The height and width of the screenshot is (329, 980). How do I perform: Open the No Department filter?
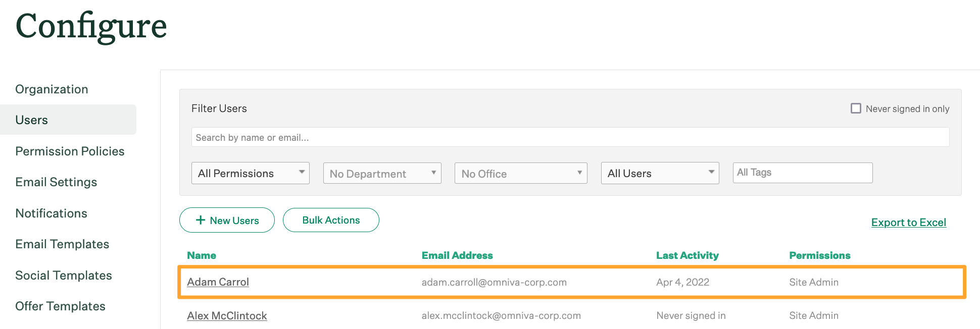pyautogui.click(x=382, y=173)
